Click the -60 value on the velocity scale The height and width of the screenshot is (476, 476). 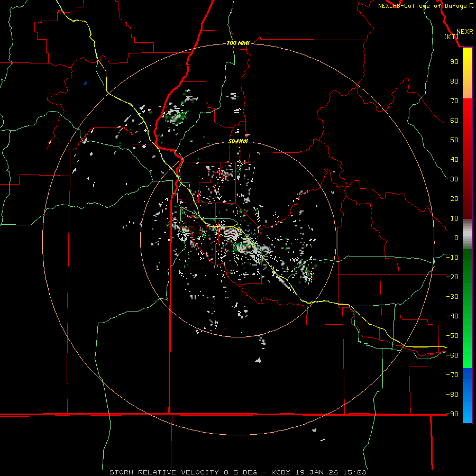[452, 355]
